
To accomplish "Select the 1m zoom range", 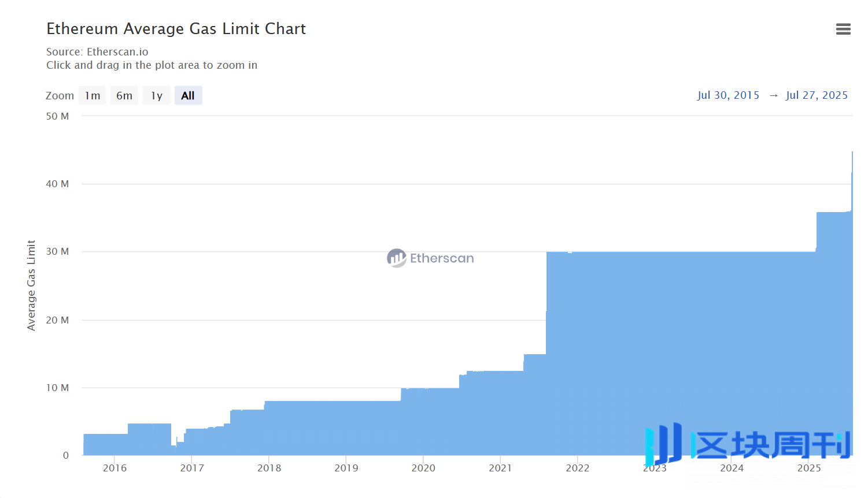I will [x=93, y=95].
